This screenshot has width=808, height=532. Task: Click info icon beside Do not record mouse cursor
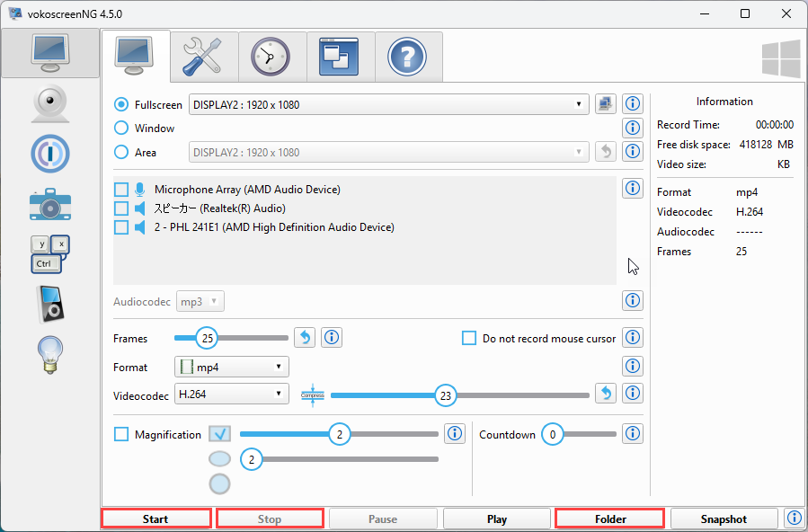coord(632,337)
